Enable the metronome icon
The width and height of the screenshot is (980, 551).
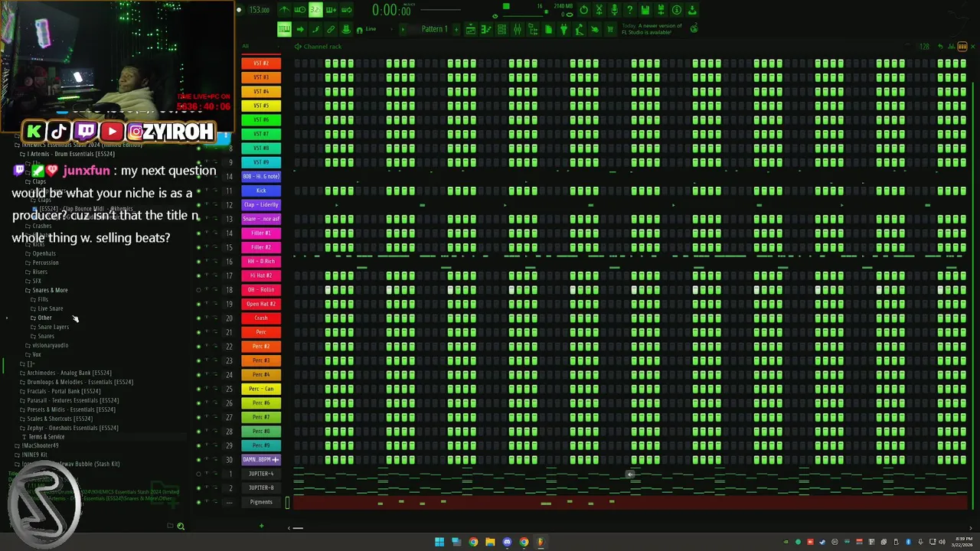pyautogui.click(x=284, y=9)
